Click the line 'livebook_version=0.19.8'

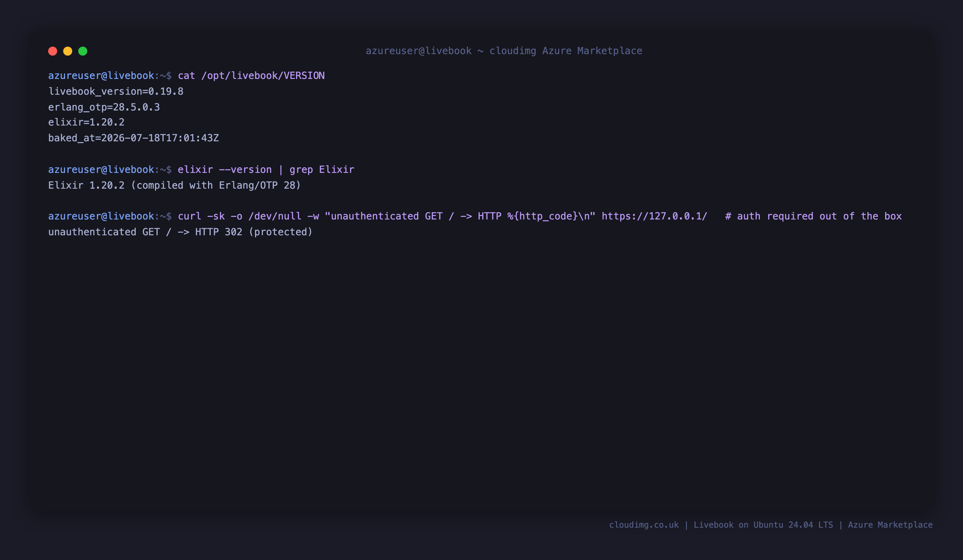pos(116,92)
